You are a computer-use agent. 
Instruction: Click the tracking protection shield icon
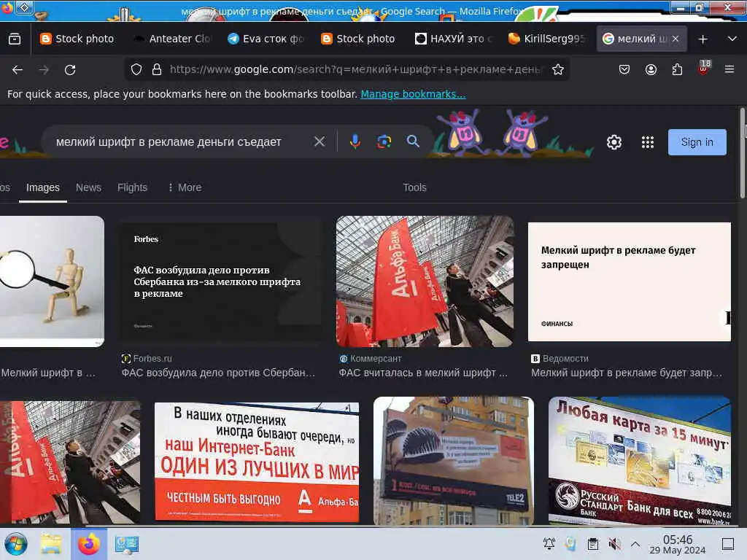click(x=136, y=69)
